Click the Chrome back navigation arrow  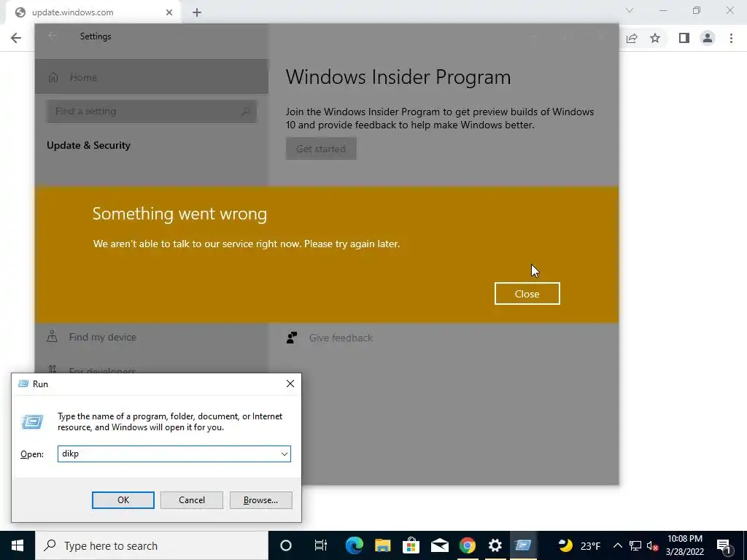16,38
